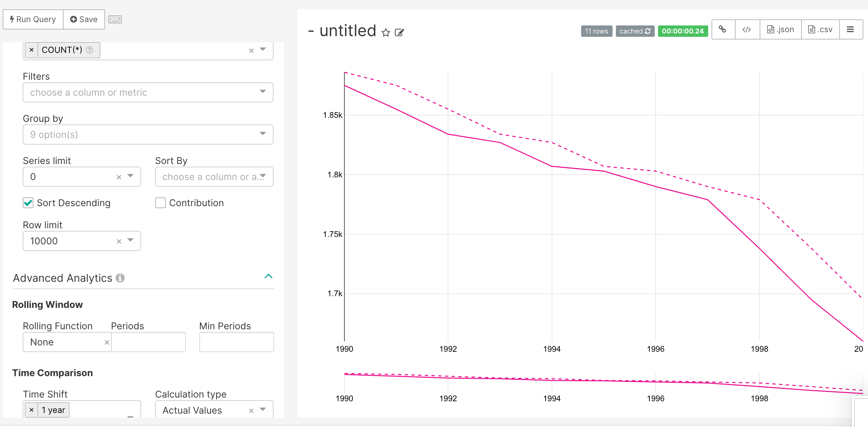Open the Group by options dropdown

click(x=263, y=134)
